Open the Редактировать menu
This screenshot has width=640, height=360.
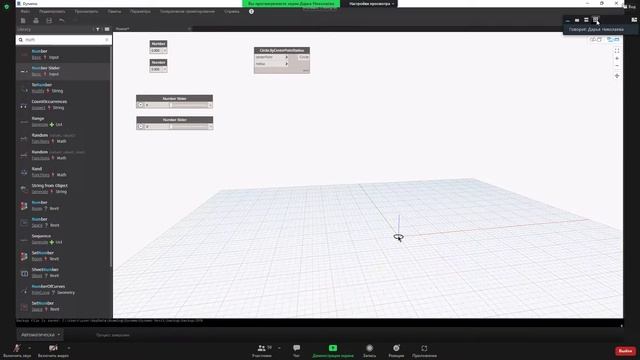[x=52, y=11]
